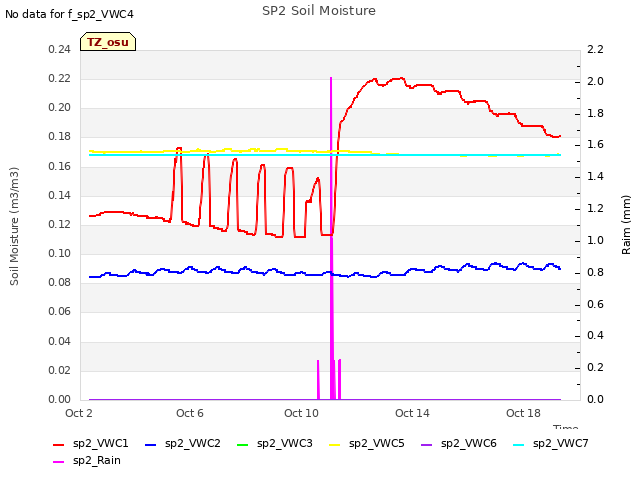Click the green sp2_VWC3 legend swatch

coord(242,444)
